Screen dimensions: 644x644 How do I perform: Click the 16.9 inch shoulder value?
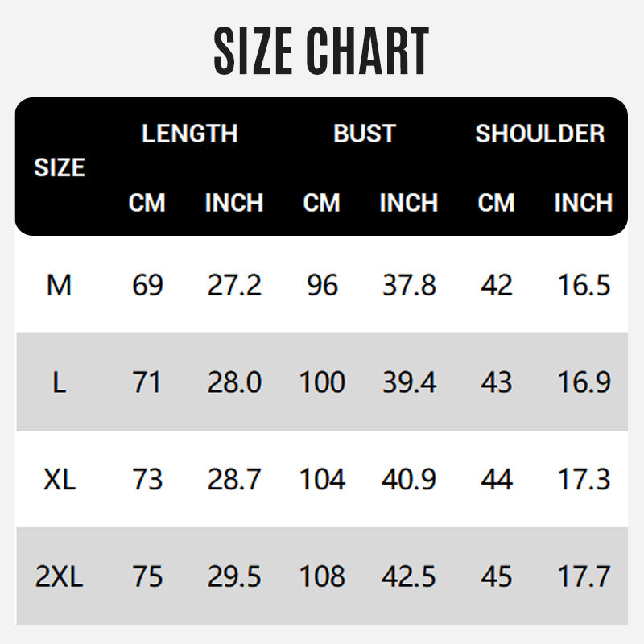pyautogui.click(x=584, y=382)
